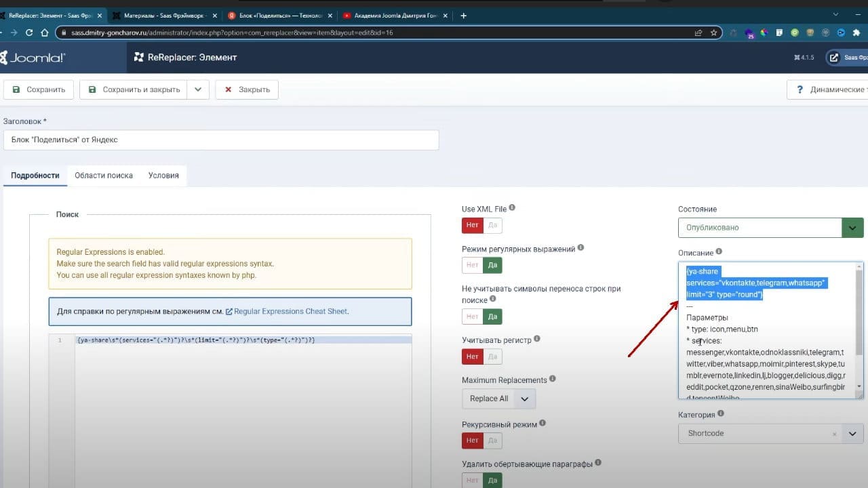Open the Условия tab
Viewport: 868px width, 488px height.
[x=163, y=176]
